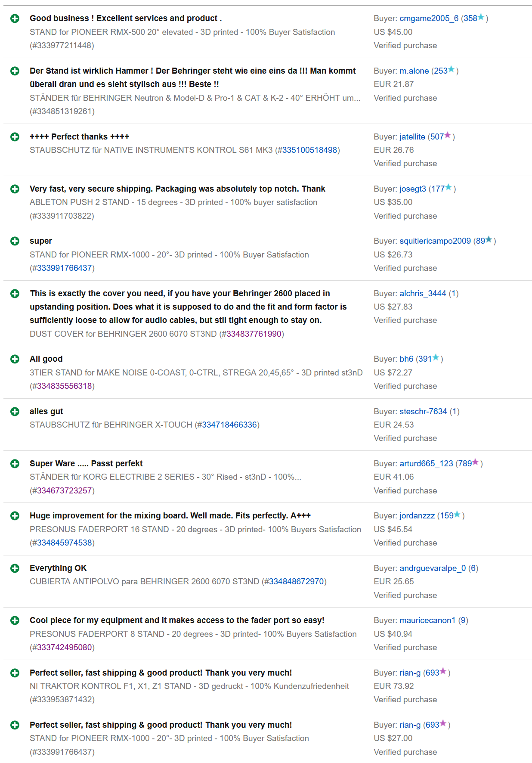Click green plus icon next to 'Everything OK'
This screenshot has height=763, width=532.
pos(15,568)
